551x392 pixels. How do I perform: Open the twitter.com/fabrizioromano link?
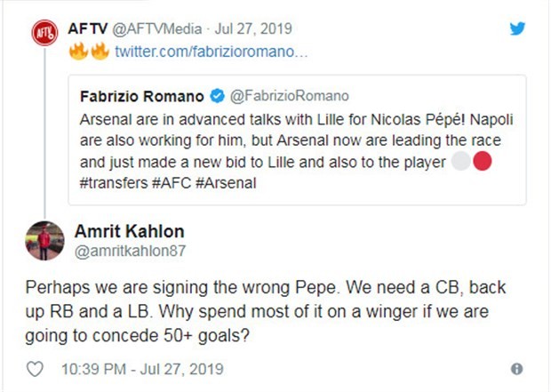click(212, 52)
